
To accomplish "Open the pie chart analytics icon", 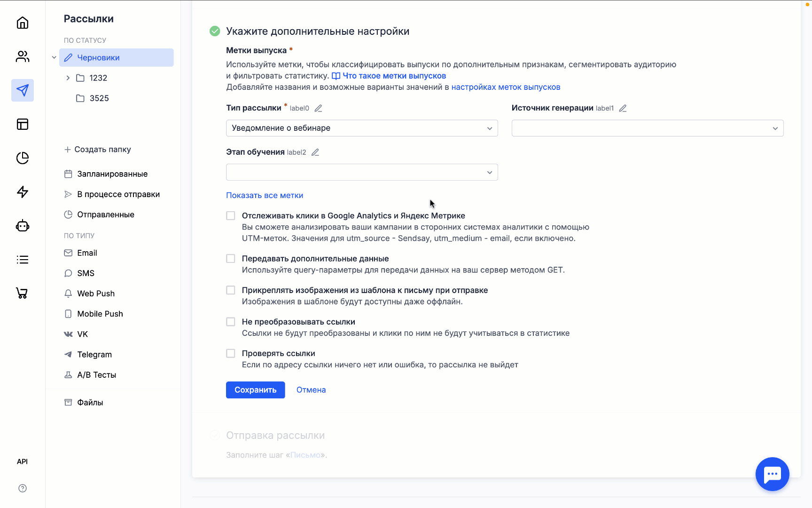I will [23, 158].
